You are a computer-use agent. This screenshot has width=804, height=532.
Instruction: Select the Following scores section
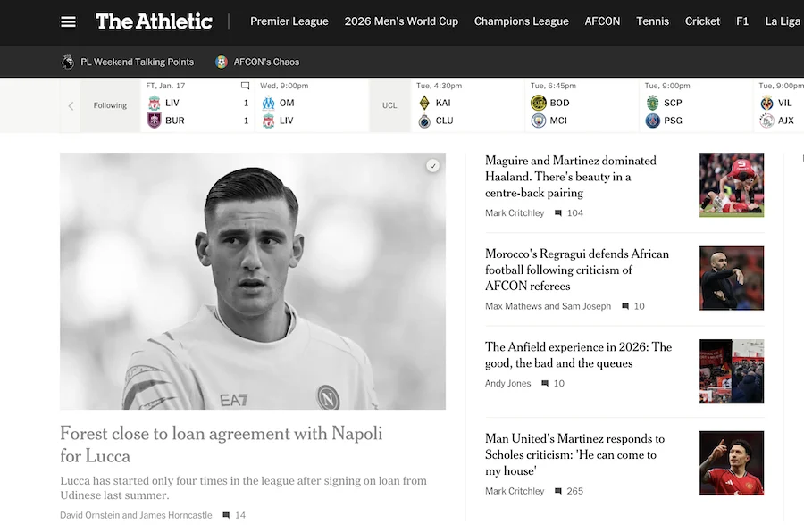[110, 105]
